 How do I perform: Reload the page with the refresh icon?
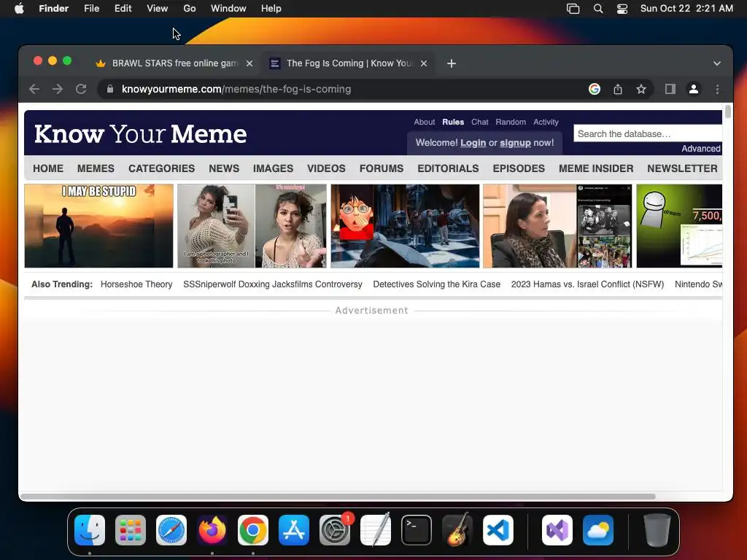81,89
